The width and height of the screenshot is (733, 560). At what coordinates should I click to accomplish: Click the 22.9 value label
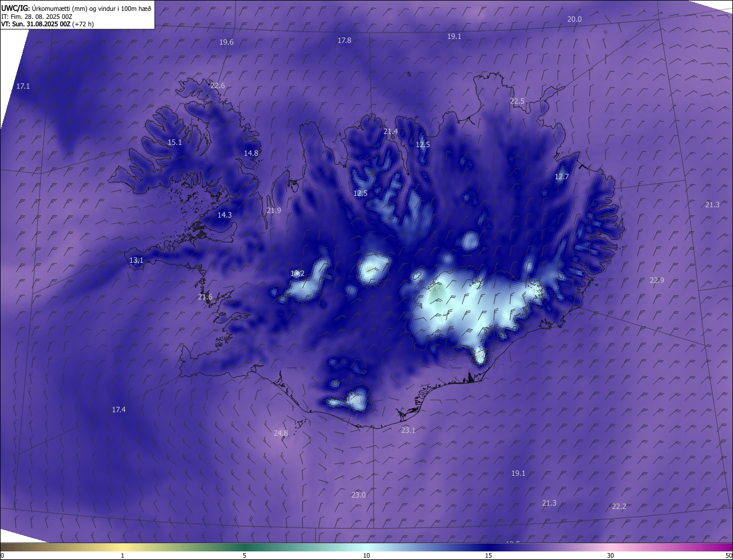(x=657, y=281)
